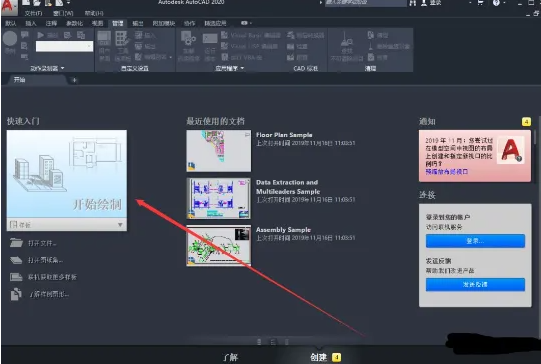This screenshot has height=364, width=541.
Task: Click the 清理重叠对象 overkill icon
Action: (x=371, y=46)
